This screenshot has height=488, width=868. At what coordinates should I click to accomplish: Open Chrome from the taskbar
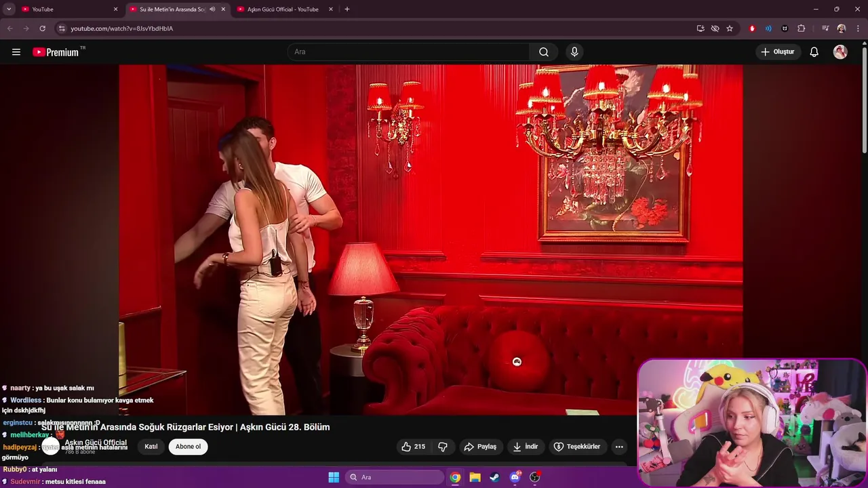[455, 477]
